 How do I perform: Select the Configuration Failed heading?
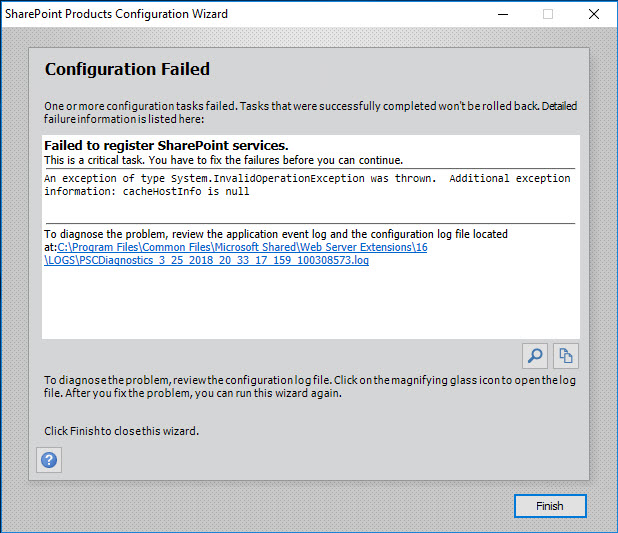[x=127, y=69]
